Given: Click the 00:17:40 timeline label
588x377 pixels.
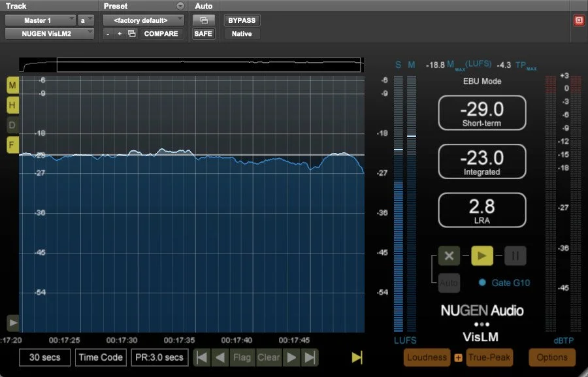Looking at the screenshot, I should pos(237,340).
